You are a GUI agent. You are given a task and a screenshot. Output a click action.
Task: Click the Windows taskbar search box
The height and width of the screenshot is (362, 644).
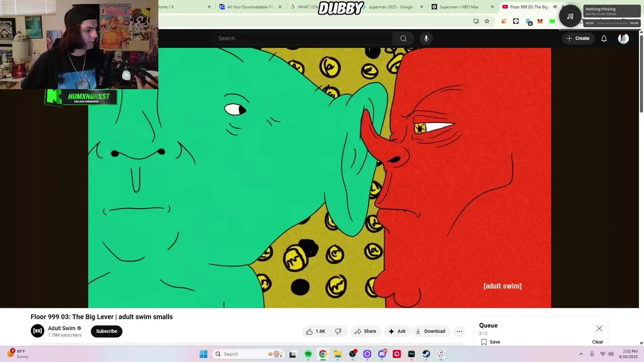(249, 354)
